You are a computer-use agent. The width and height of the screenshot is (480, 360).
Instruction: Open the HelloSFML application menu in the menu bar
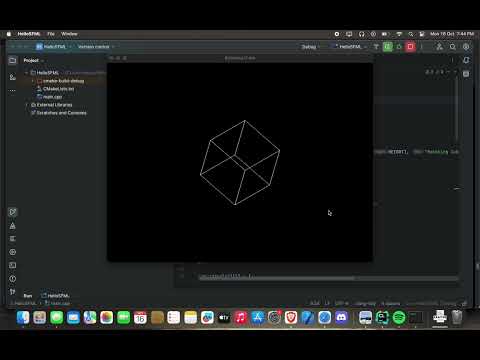tap(29, 34)
